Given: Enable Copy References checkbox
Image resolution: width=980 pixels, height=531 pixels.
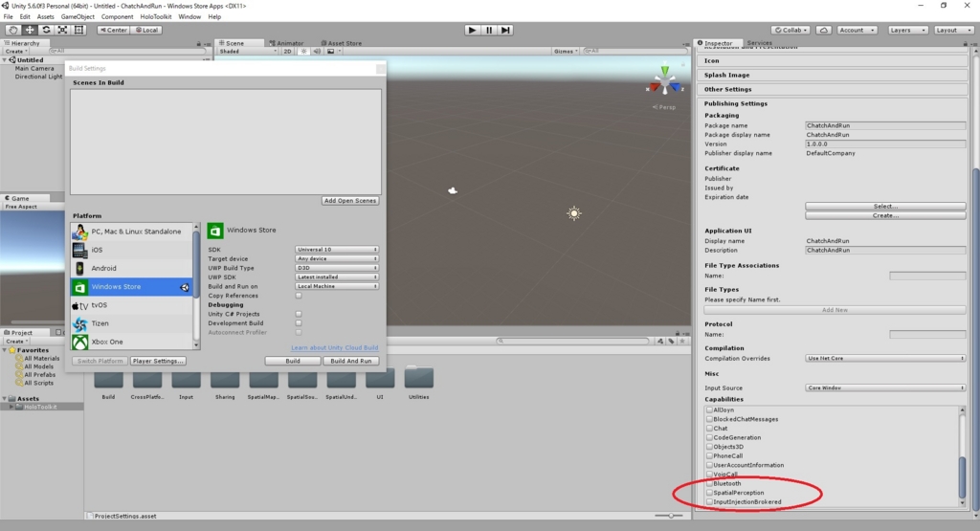Looking at the screenshot, I should click(299, 296).
